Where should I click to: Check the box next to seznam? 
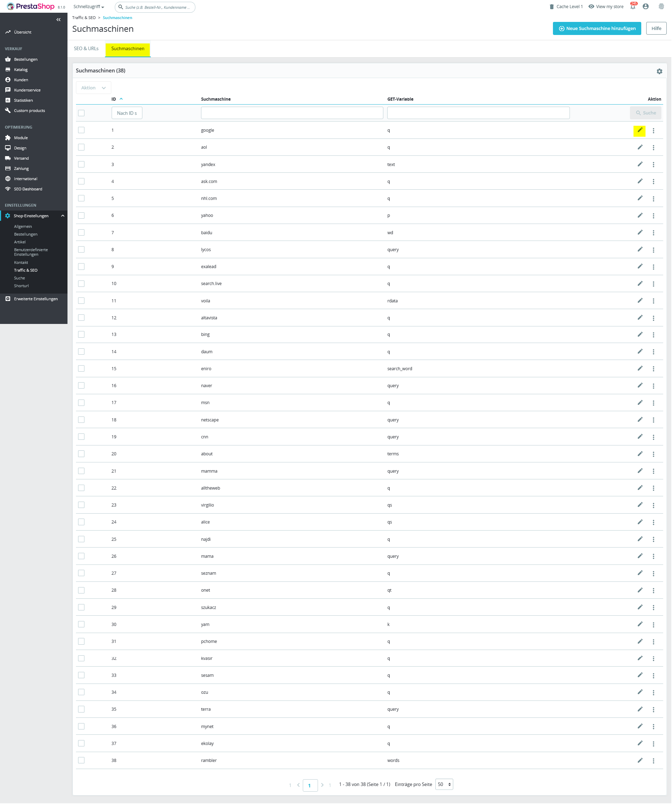81,574
